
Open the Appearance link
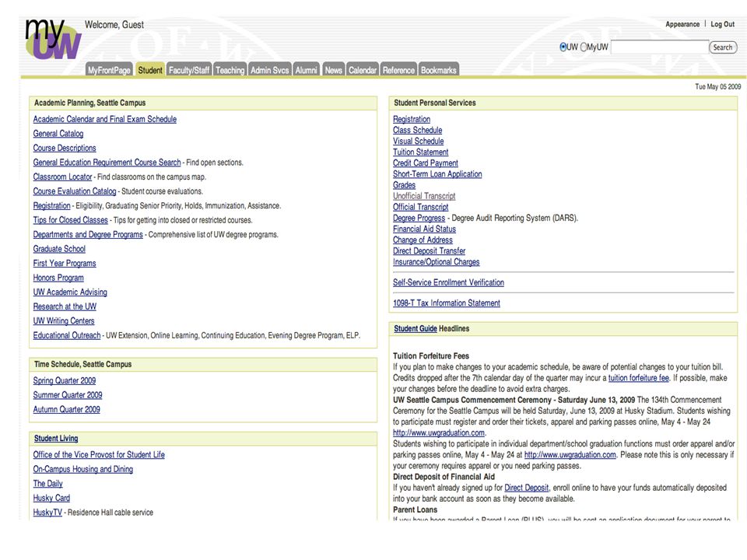(682, 24)
